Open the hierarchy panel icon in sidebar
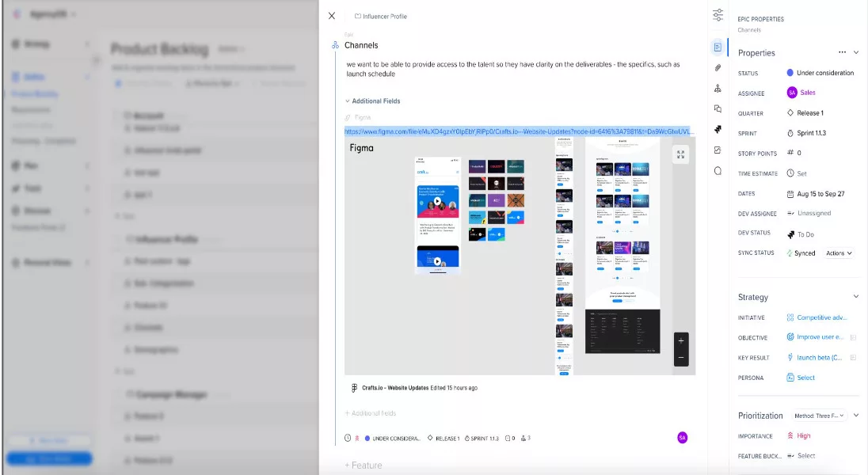Viewport: 868px width, 475px height. coord(718,89)
